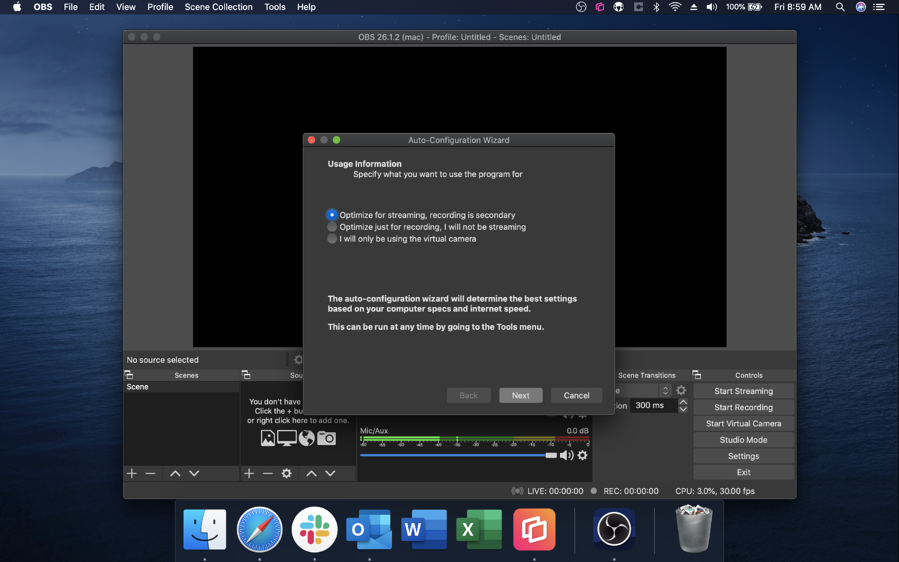
Task: Start the Virtual Camera
Action: tap(743, 423)
